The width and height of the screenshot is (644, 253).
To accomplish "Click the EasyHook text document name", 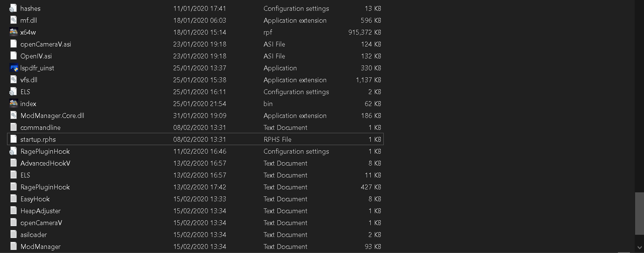I will tap(35, 199).
